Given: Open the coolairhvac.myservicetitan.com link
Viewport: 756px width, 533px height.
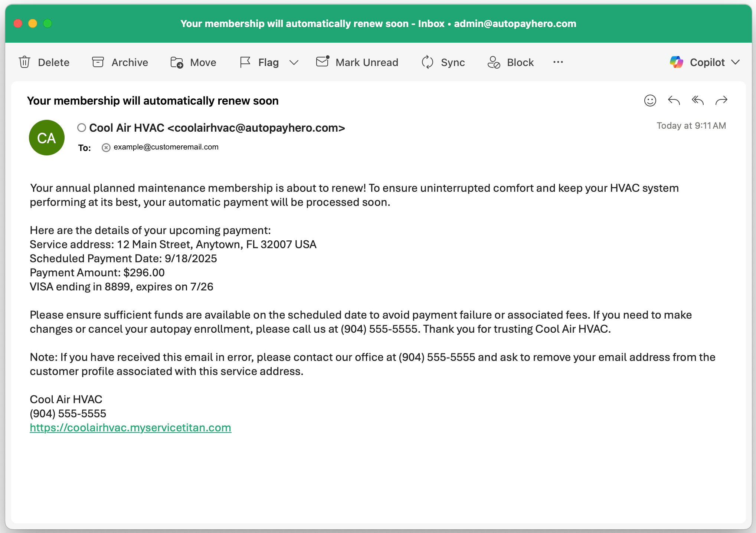Looking at the screenshot, I should [130, 428].
